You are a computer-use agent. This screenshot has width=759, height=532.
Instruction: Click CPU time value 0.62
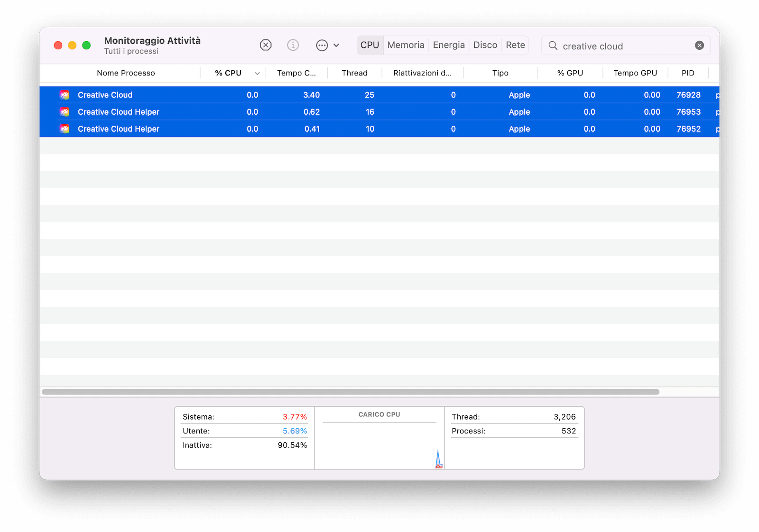pos(312,112)
